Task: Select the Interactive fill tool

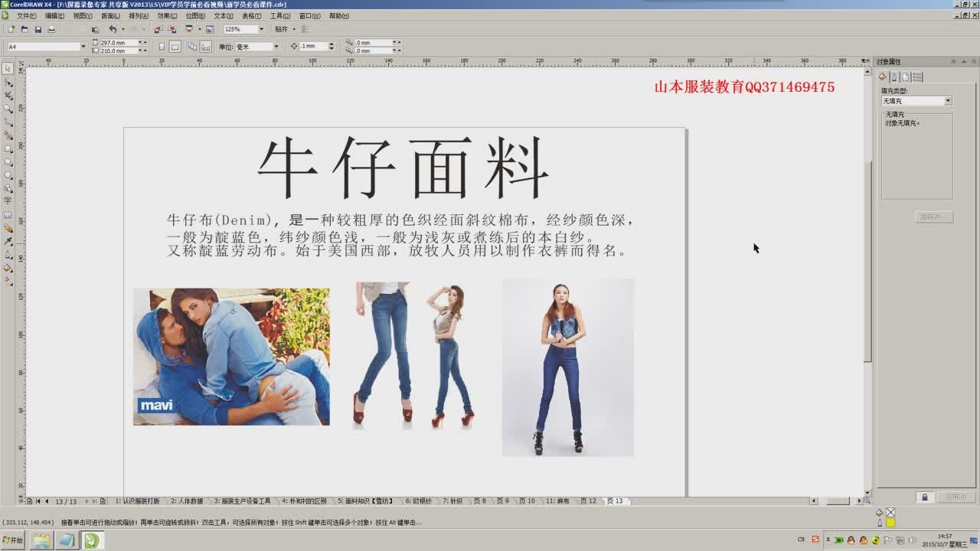Action: pyautogui.click(x=8, y=282)
